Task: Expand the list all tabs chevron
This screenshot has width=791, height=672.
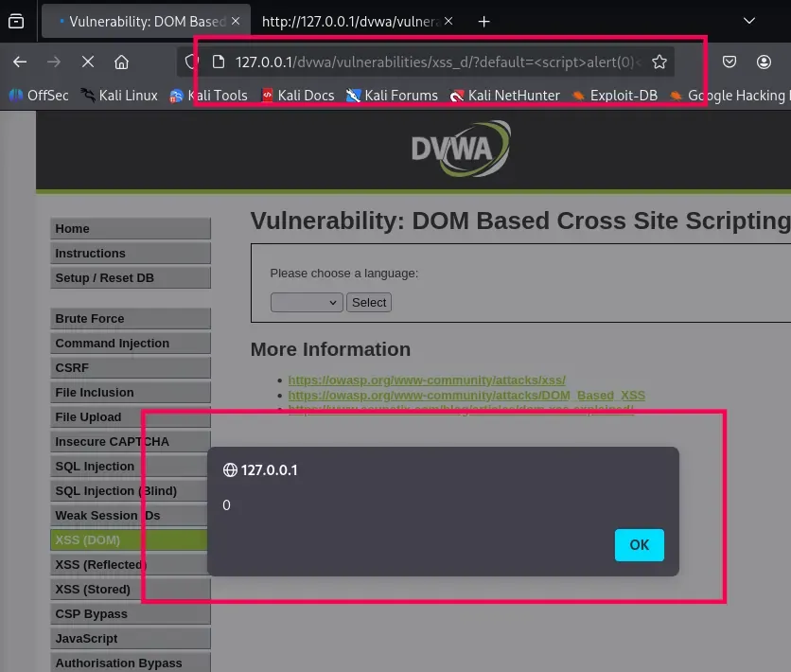Action: pyautogui.click(x=749, y=21)
